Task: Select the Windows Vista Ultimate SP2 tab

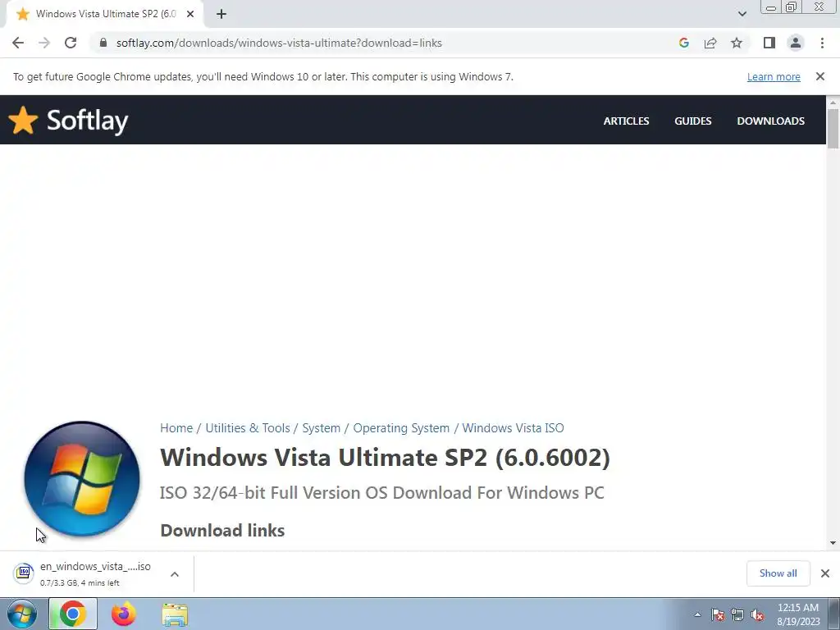Action: pos(104,14)
